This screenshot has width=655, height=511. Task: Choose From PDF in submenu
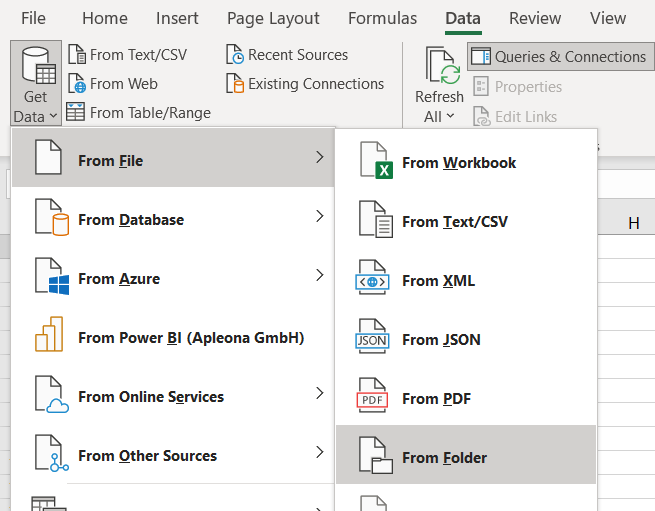pos(466,396)
